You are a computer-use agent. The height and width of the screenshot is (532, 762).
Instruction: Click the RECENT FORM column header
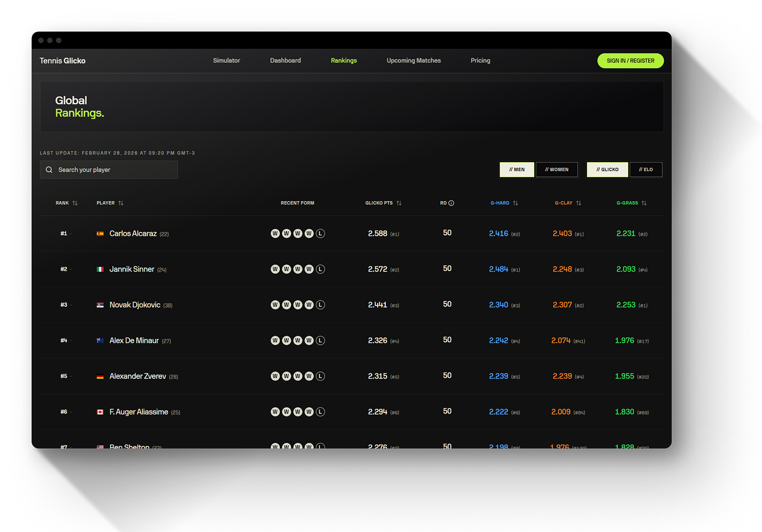point(297,203)
